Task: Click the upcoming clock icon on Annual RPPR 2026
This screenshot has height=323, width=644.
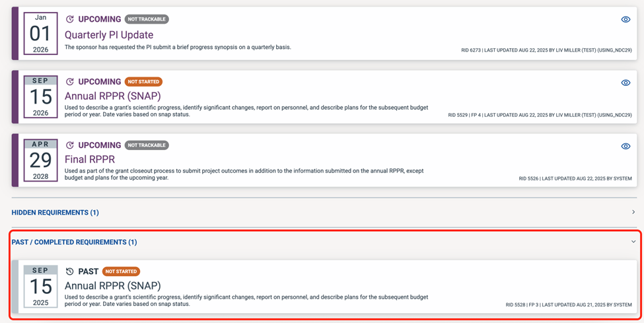Action: tap(69, 82)
